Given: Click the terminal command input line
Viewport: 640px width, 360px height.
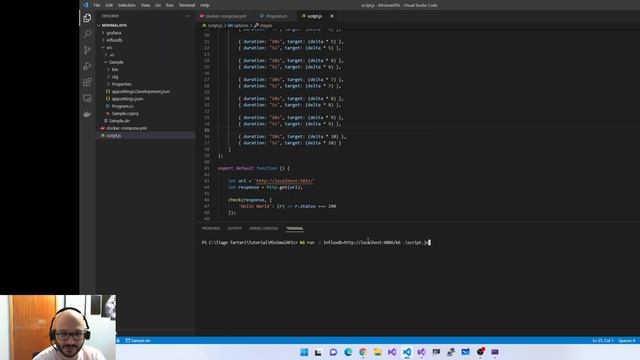Looking at the screenshot, I should pos(316,242).
